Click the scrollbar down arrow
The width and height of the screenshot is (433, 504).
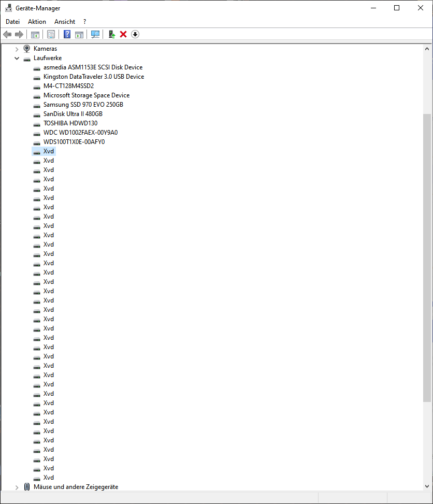tap(427, 486)
